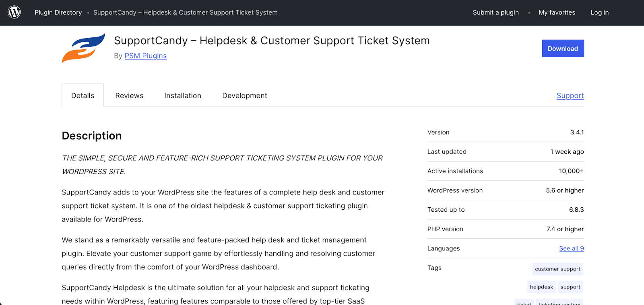Open the Plugin Directory

(58, 12)
